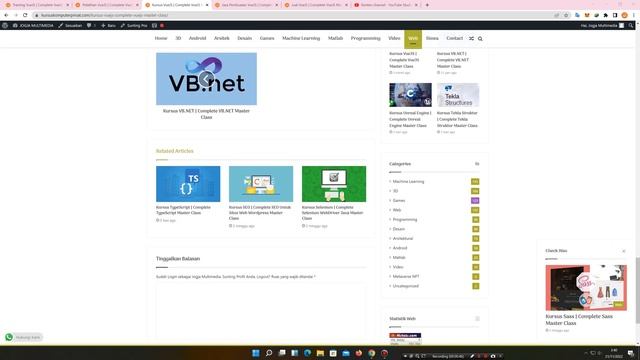This screenshot has height=360, width=640.
Task: Click the WordPress logo in admin bar
Action: 5,25
